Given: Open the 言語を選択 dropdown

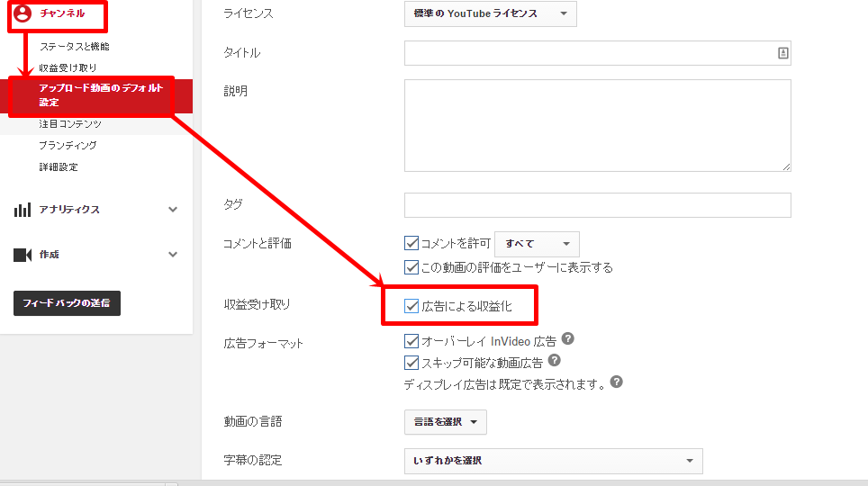Looking at the screenshot, I should (446, 422).
